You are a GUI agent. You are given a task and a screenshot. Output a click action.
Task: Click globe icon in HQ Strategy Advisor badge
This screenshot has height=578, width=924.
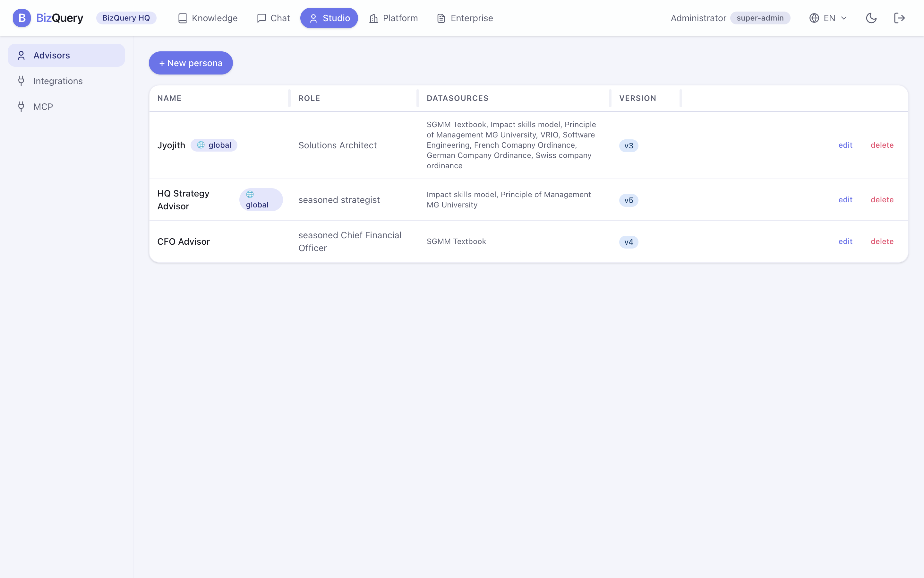[x=250, y=194]
